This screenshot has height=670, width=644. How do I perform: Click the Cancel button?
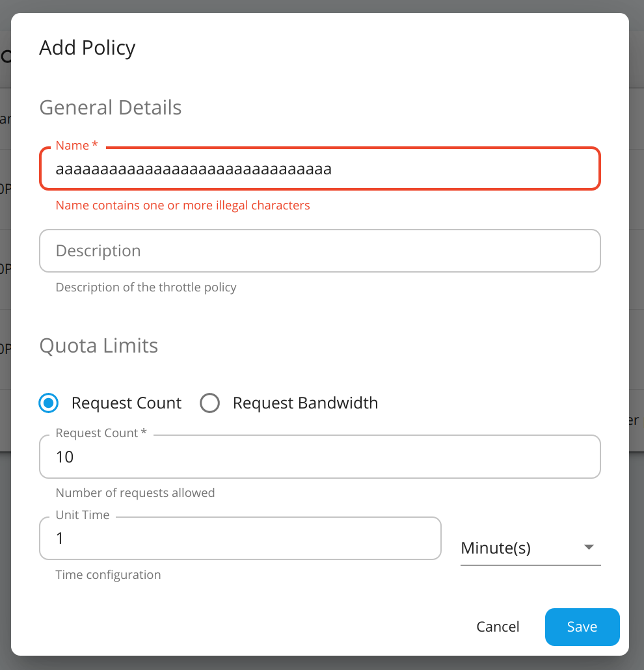[498, 626]
